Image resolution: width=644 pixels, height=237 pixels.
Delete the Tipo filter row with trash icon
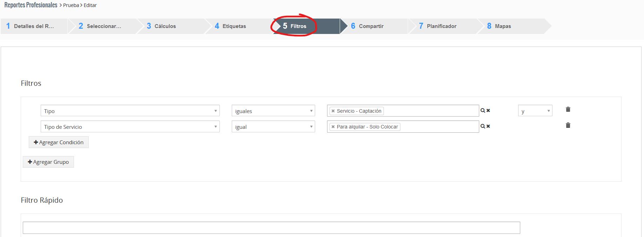(x=568, y=110)
